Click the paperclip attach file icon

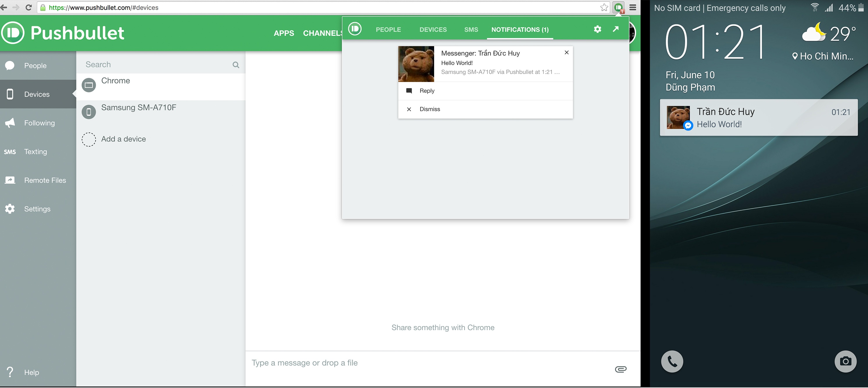[620, 369]
